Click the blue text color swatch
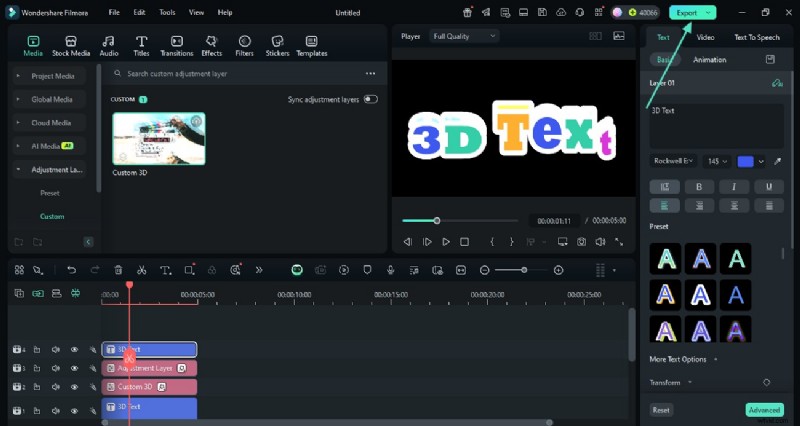This screenshot has width=800, height=426. (745, 161)
